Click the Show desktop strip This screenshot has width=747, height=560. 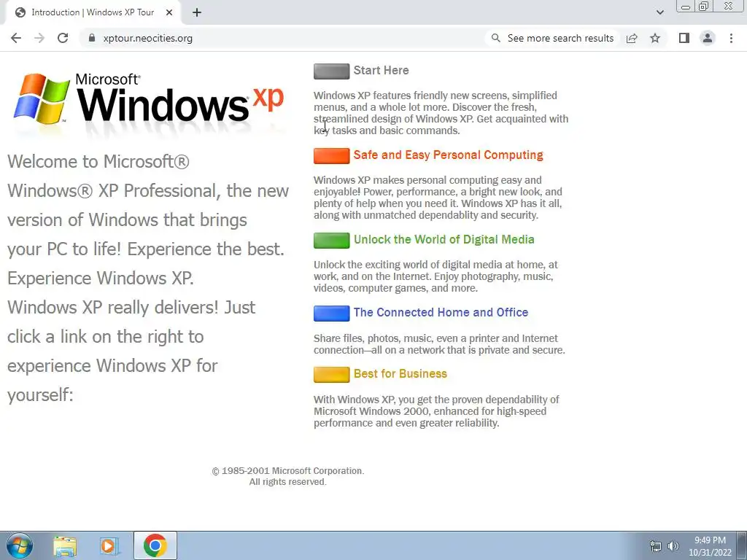point(742,545)
